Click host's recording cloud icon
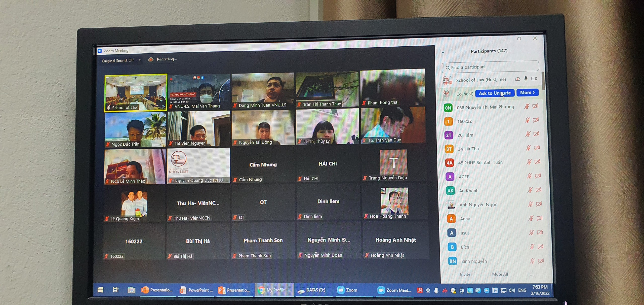The height and width of the screenshot is (305, 644). tap(517, 79)
